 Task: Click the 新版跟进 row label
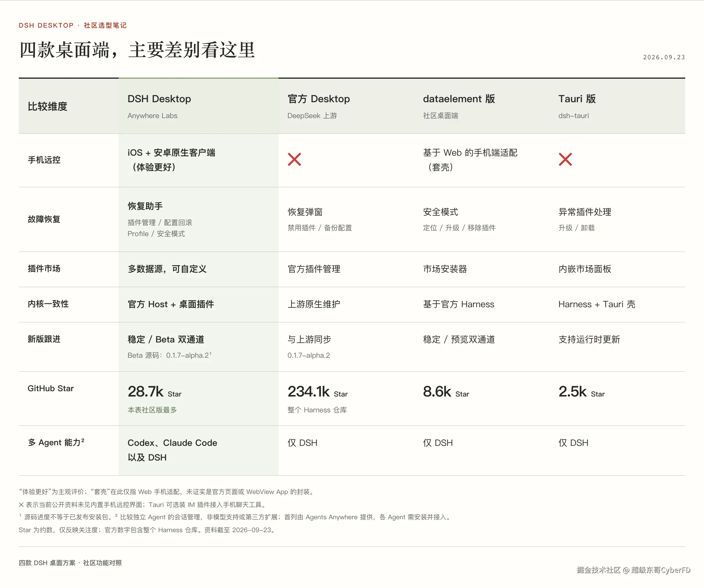point(44,339)
